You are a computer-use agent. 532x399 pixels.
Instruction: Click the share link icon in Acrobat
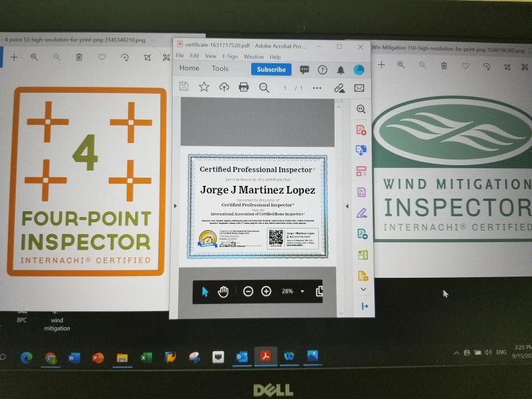(339, 88)
